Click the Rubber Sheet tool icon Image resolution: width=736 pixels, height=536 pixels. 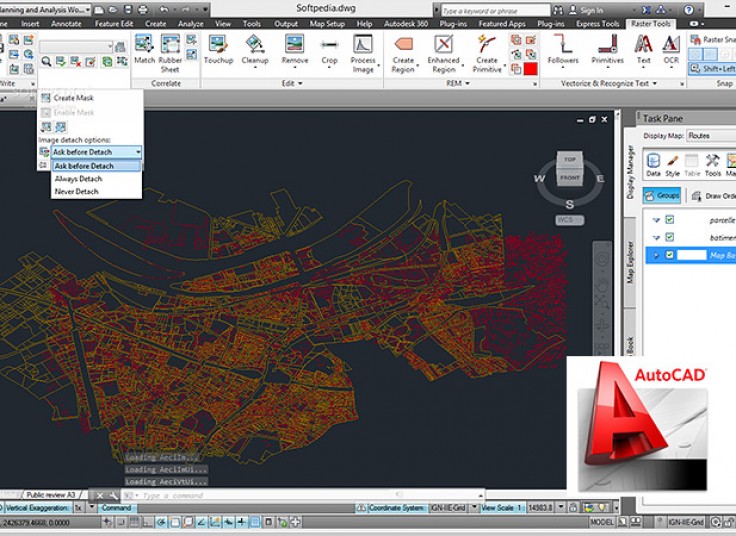[171, 44]
